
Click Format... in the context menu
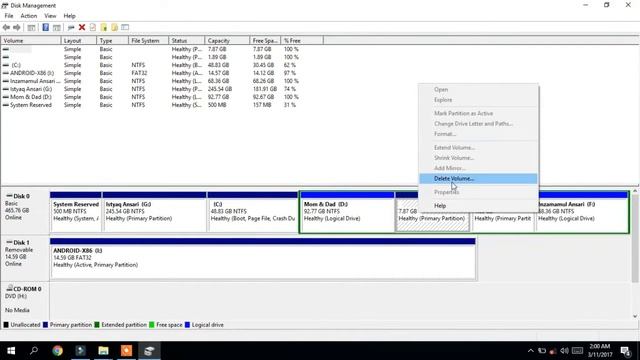[478, 134]
